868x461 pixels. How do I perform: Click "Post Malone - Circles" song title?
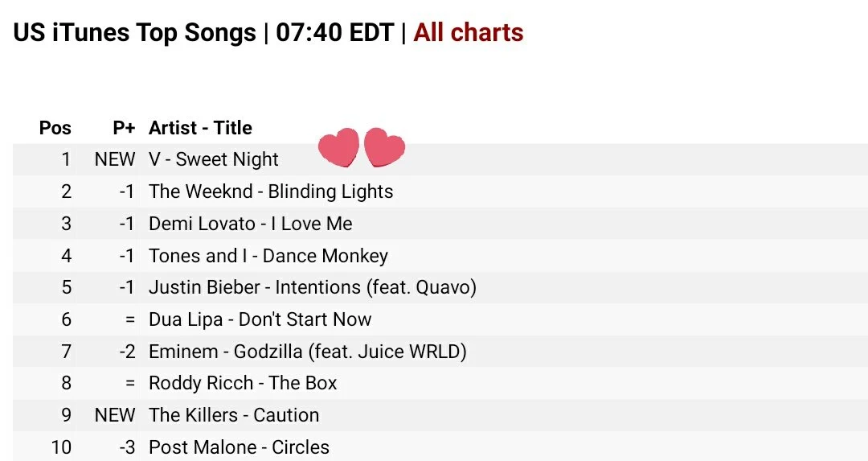coord(239,447)
